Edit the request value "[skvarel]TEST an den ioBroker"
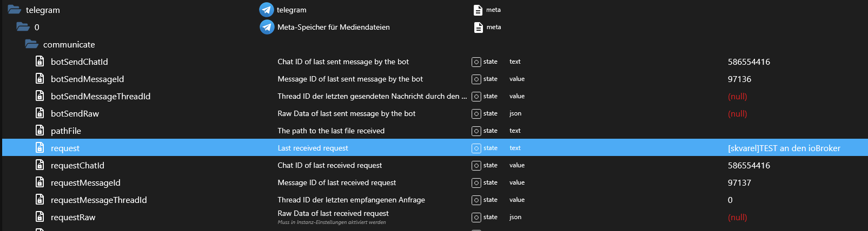This screenshot has height=231, width=868. tap(784, 148)
